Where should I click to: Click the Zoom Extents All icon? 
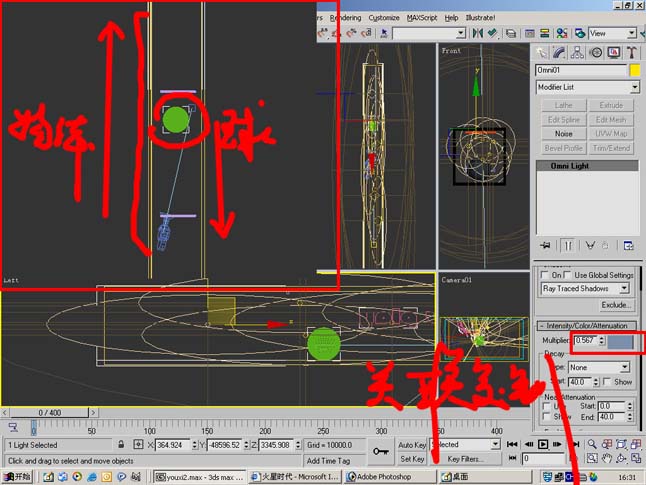(x=636, y=444)
